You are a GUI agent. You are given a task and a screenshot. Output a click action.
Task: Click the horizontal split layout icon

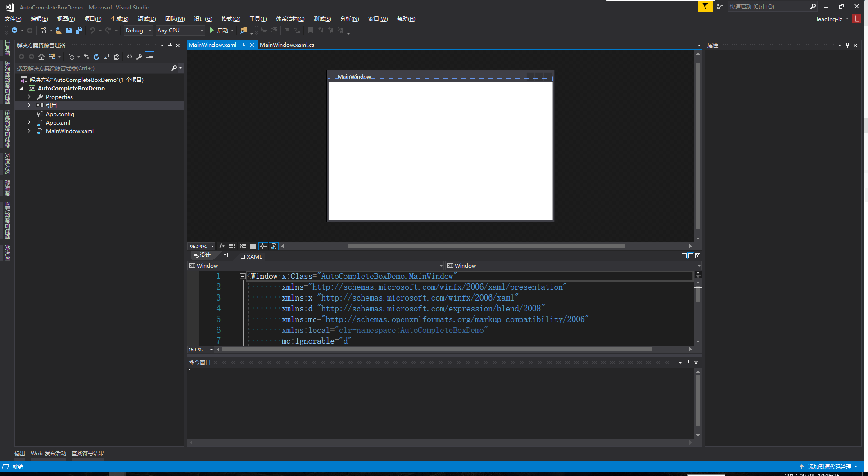coord(691,256)
